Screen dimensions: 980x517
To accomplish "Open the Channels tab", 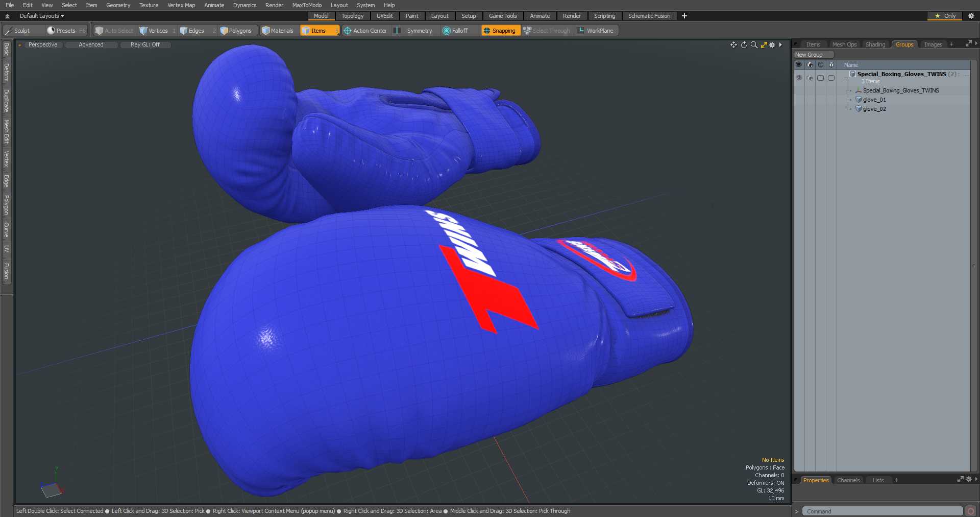I will click(848, 480).
